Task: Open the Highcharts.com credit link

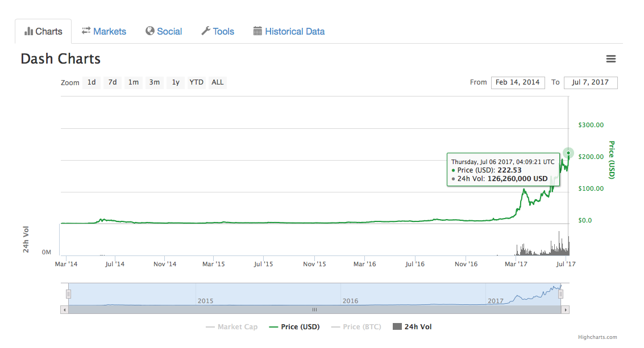Action: tap(597, 337)
